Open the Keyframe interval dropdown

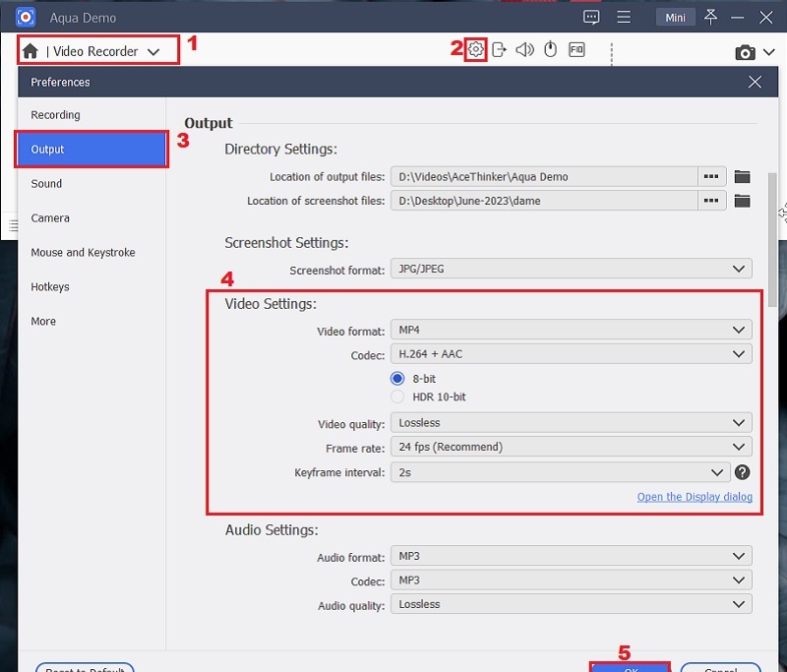560,472
